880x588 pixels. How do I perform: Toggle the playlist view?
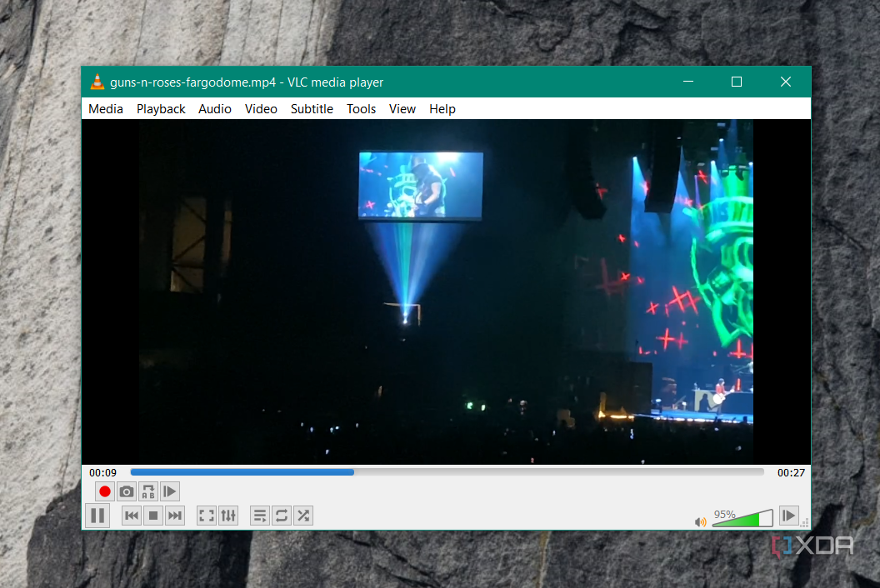[260, 516]
